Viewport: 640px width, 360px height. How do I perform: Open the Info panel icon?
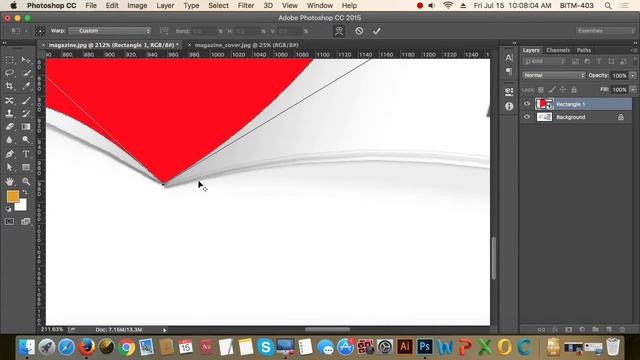(509, 106)
